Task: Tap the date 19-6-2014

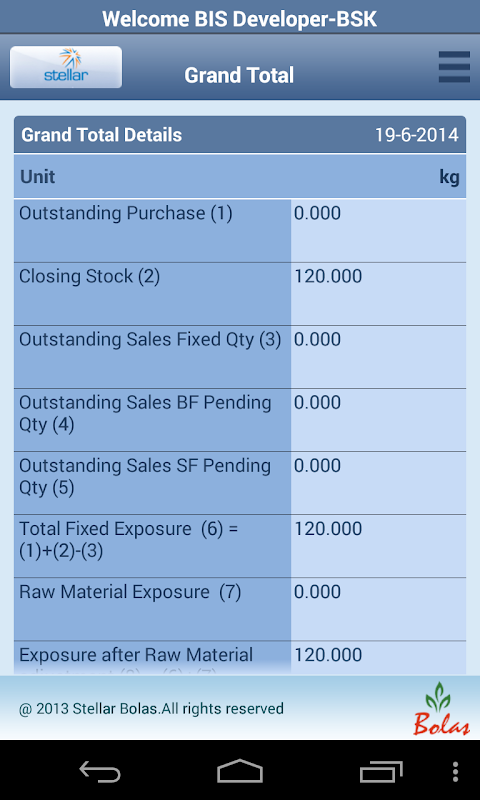Action: [x=417, y=135]
